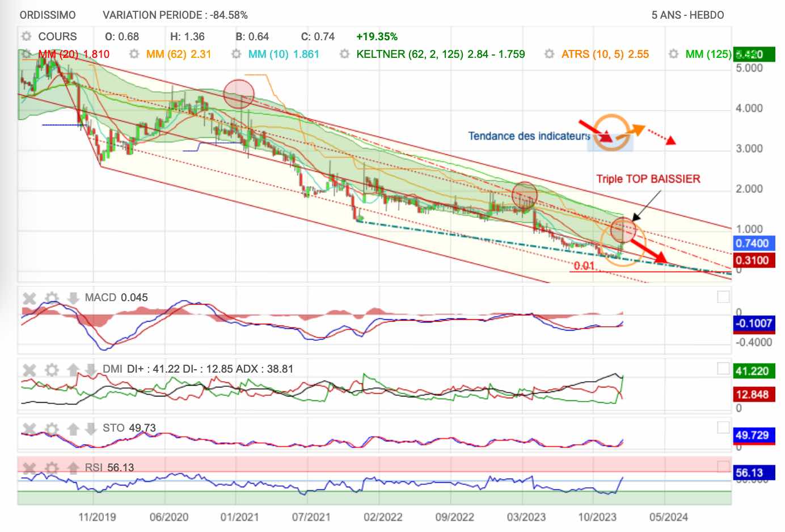Click the 0.01 support level label

pyautogui.click(x=584, y=266)
